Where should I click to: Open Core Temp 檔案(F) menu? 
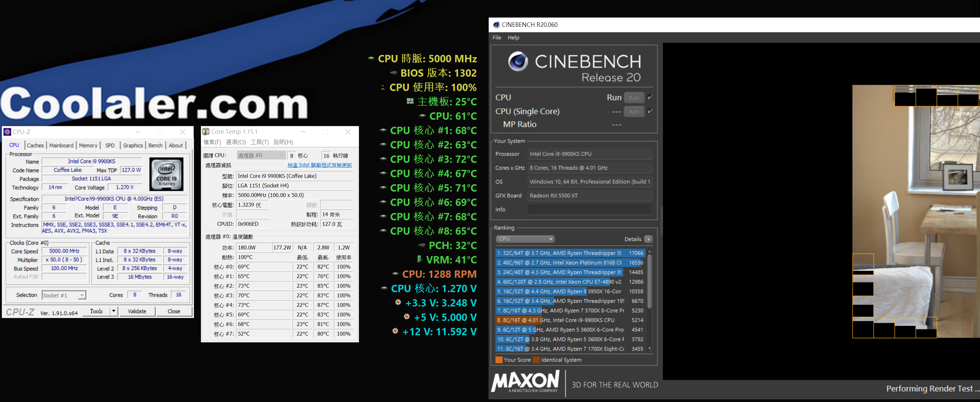tap(212, 142)
